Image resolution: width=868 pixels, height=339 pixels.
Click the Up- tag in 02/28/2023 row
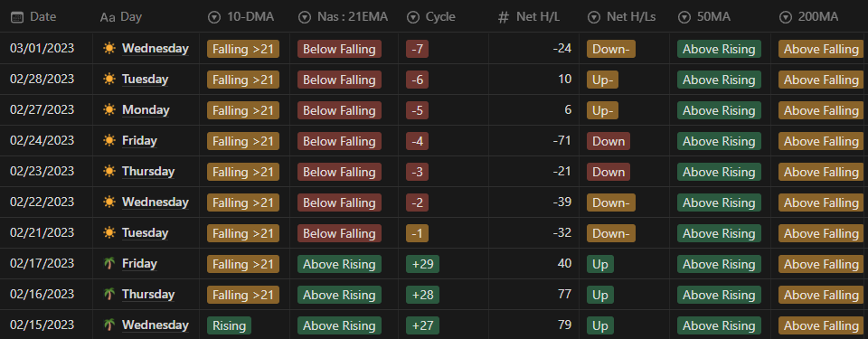click(x=602, y=80)
